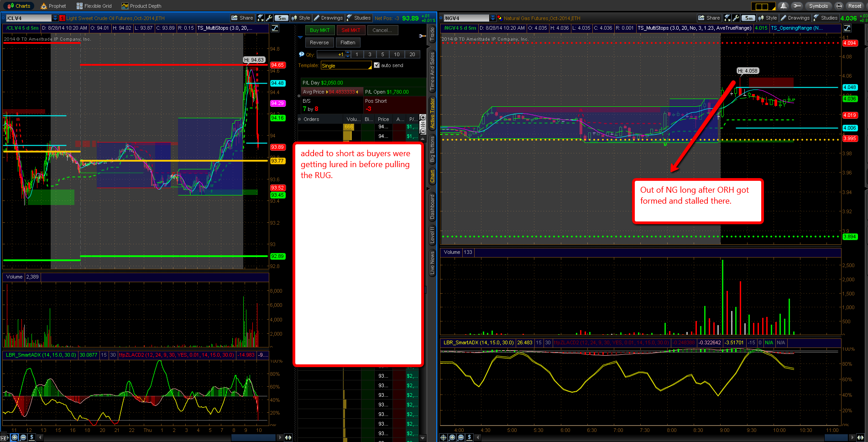Toggle the auto send checkbox

pyautogui.click(x=376, y=65)
